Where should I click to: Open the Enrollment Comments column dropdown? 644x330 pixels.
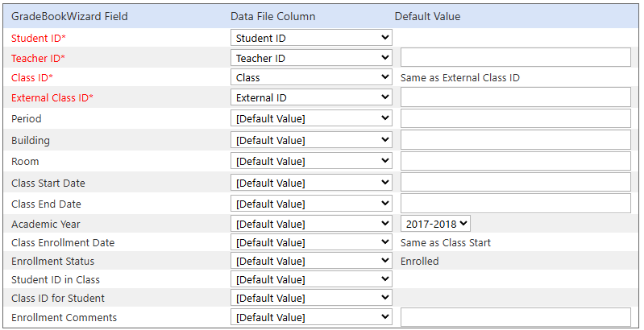[x=311, y=317]
